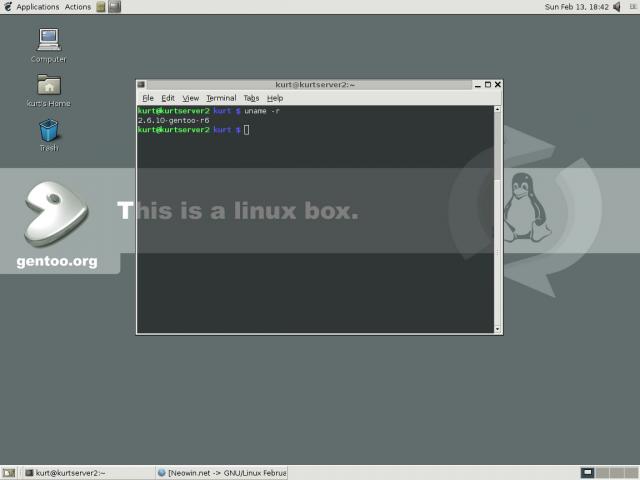The width and height of the screenshot is (640, 480).
Task: Click the terminal scrollbar up arrow
Action: click(x=497, y=109)
